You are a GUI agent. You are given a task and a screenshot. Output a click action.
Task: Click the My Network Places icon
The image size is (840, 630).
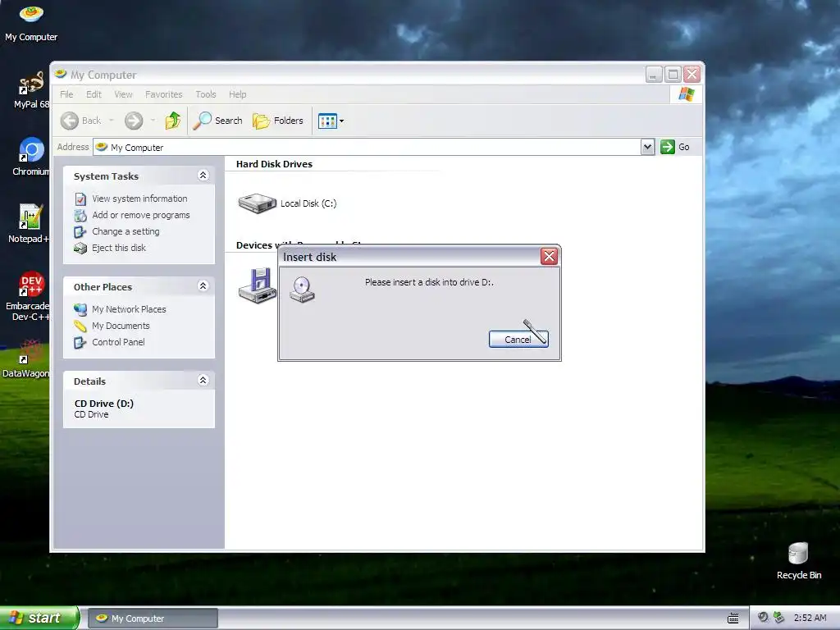tap(80, 309)
